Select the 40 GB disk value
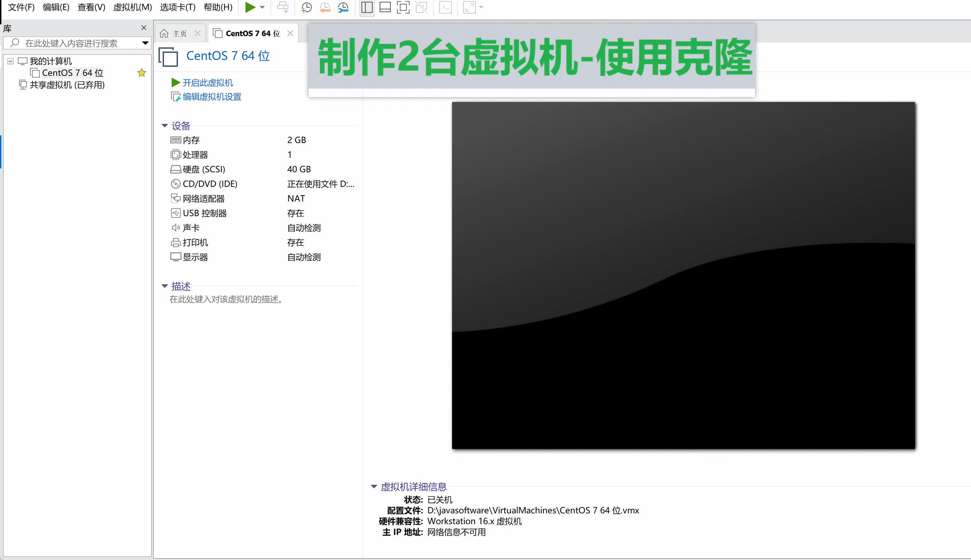971x560 pixels. [299, 169]
